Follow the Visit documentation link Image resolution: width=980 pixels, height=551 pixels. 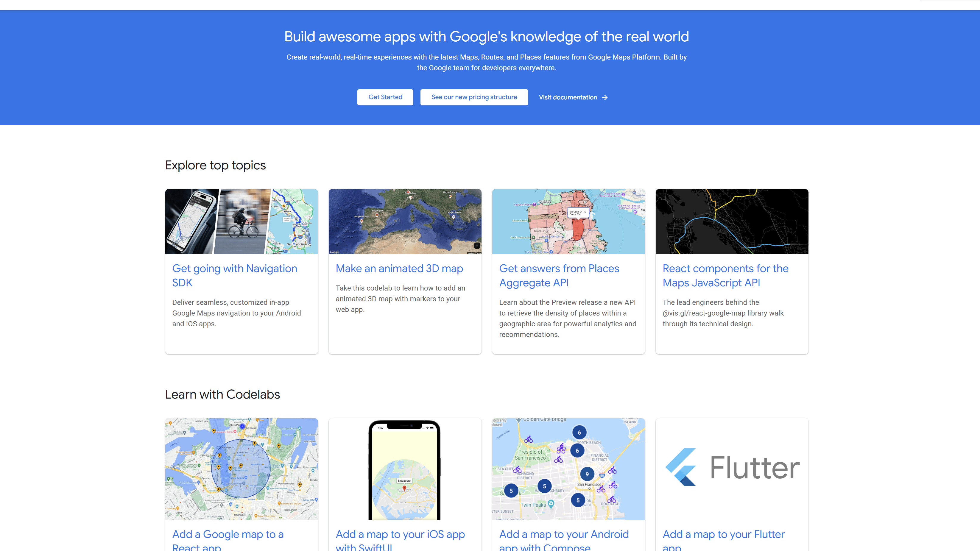[x=573, y=97]
